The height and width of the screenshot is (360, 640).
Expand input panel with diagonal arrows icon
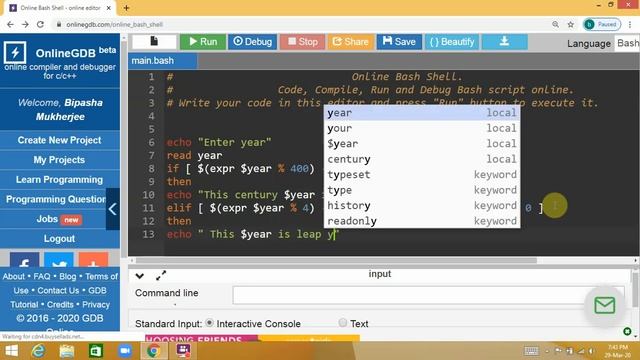[x=161, y=276]
